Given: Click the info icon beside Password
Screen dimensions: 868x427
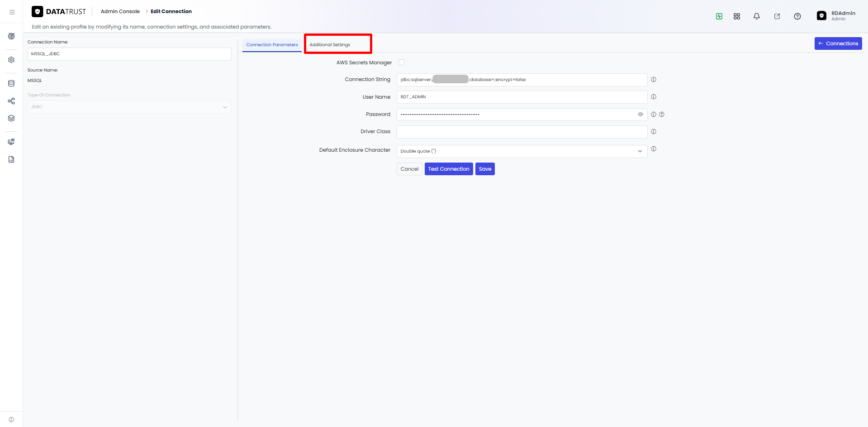Looking at the screenshot, I should tap(654, 115).
